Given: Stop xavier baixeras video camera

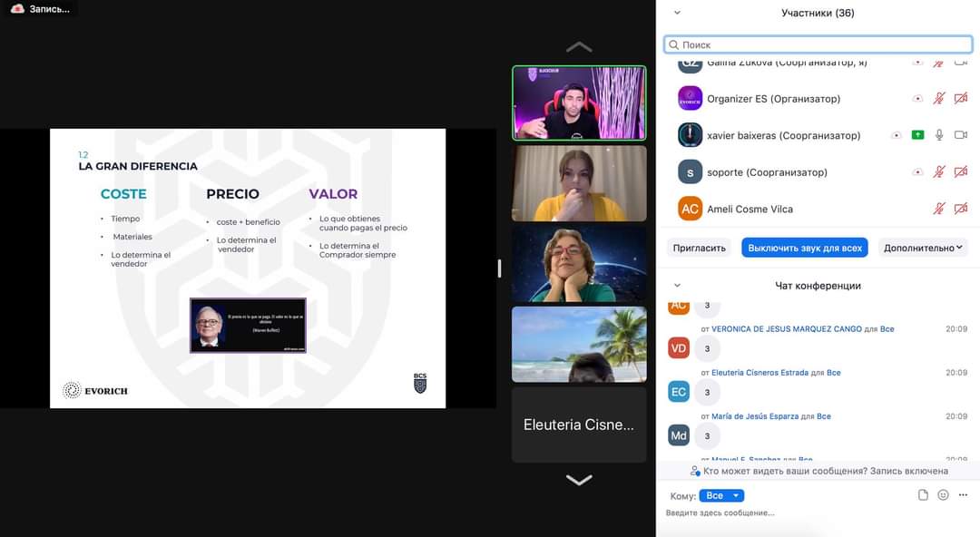Looking at the screenshot, I should point(961,134).
